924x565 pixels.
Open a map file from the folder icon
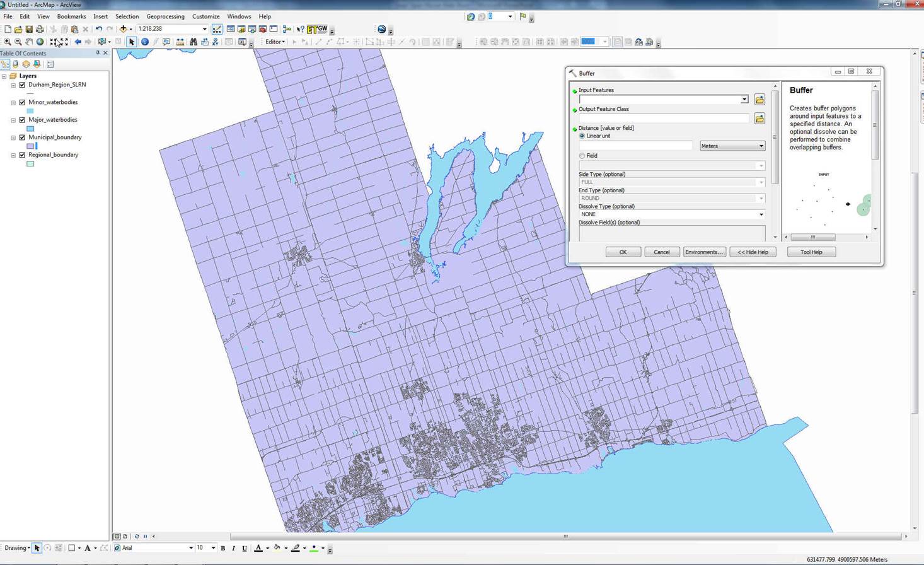tap(18, 29)
